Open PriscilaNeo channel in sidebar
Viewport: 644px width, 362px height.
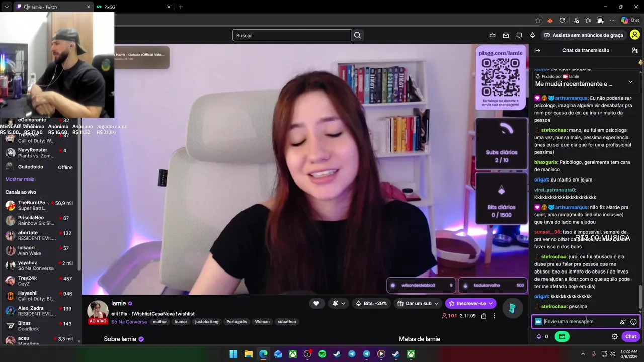[39, 220]
